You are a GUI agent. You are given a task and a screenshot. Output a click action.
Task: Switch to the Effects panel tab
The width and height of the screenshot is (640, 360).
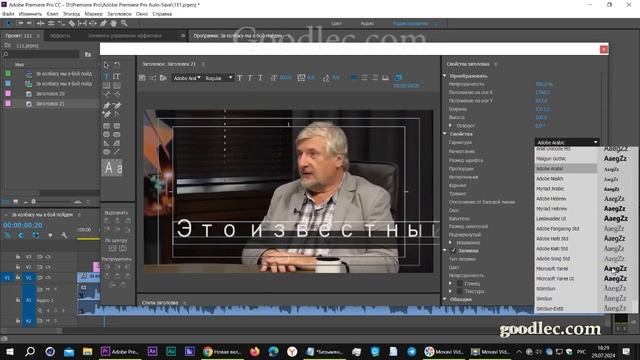coord(60,36)
